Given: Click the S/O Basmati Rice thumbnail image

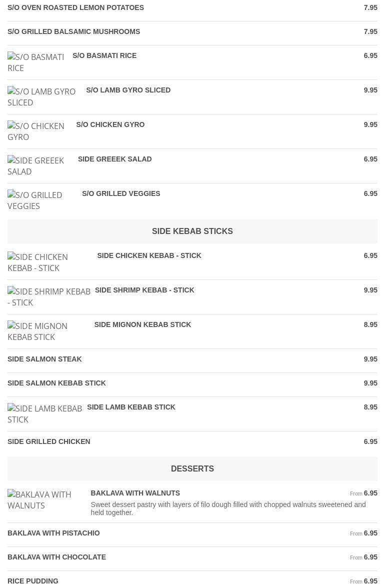Looking at the screenshot, I should (x=36, y=62).
